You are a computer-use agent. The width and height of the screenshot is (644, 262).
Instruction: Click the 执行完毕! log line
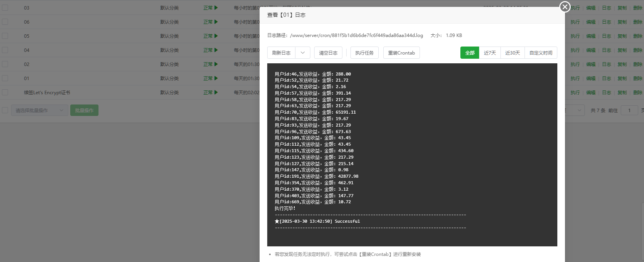point(285,208)
